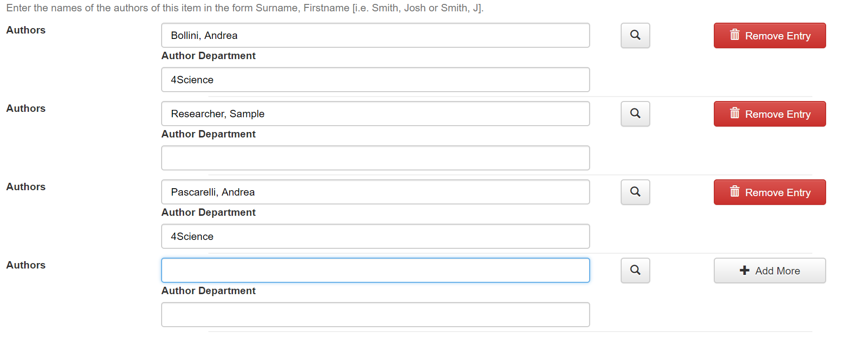The image size is (868, 337).
Task: Click the lookup magnifier next to Researcher, Sample
Action: [x=635, y=114]
